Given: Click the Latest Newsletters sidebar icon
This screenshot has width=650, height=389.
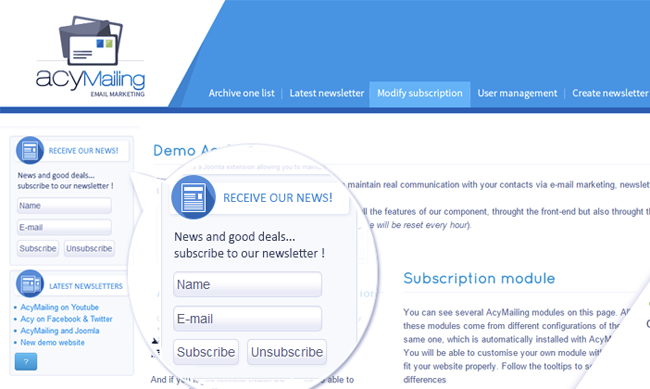Looking at the screenshot, I should click(x=30, y=284).
